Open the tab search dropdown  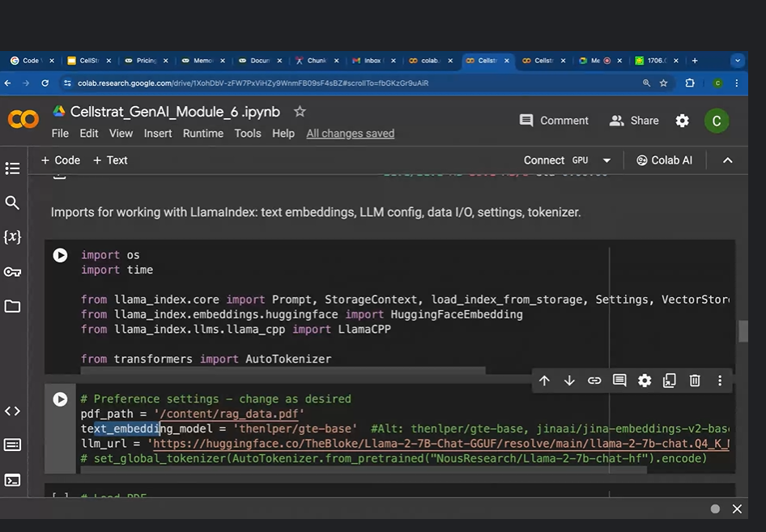[738, 61]
